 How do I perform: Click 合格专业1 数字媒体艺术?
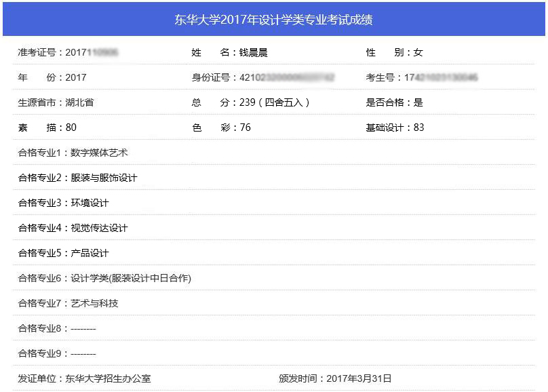click(73, 153)
